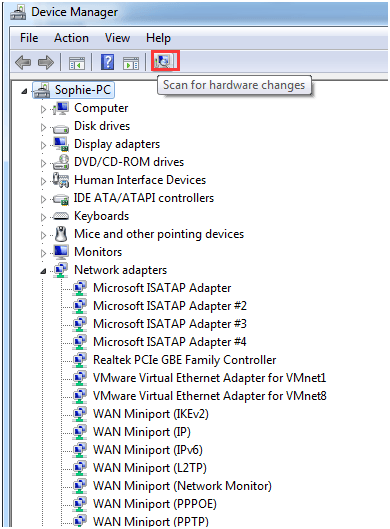Click the Action Pane toolbar icon
Viewport: 390px width, 529px height.
point(131,63)
